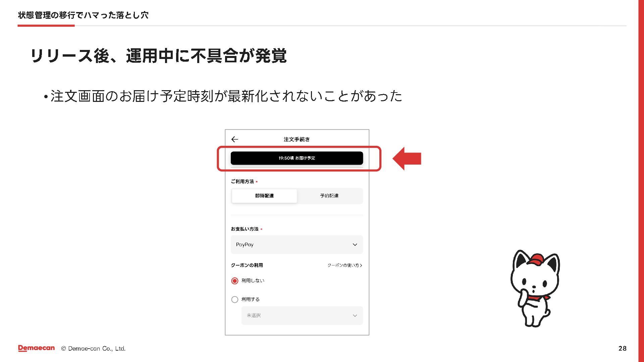Select the 利用しない radio button
The height and width of the screenshot is (362, 644).
235,281
